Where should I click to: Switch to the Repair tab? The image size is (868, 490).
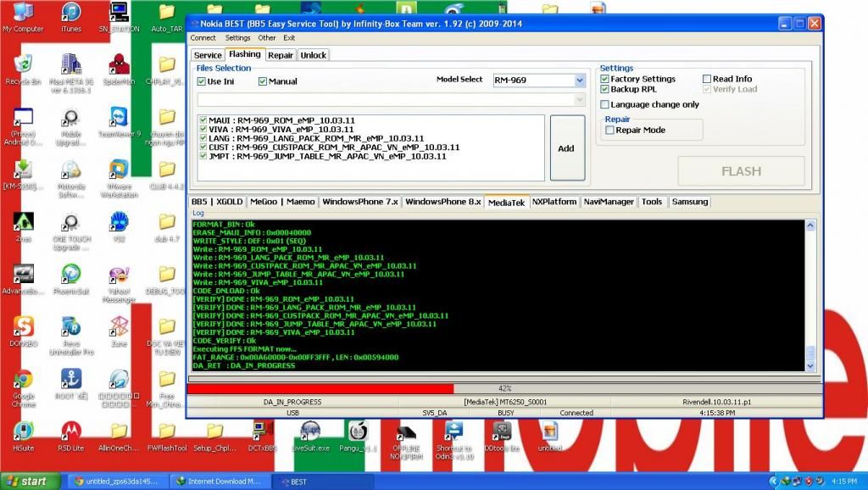[281, 55]
